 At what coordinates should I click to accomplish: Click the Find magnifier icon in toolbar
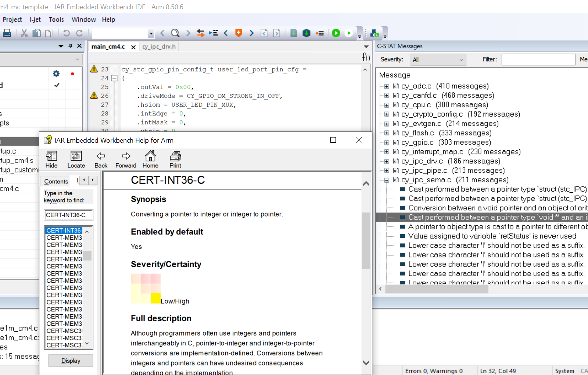[175, 33]
